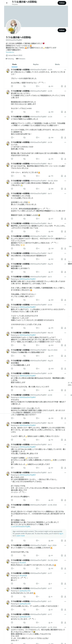This screenshot has height=644, width=72.
Task: Bookmark the Feb 17 post
Action: [62, 259]
